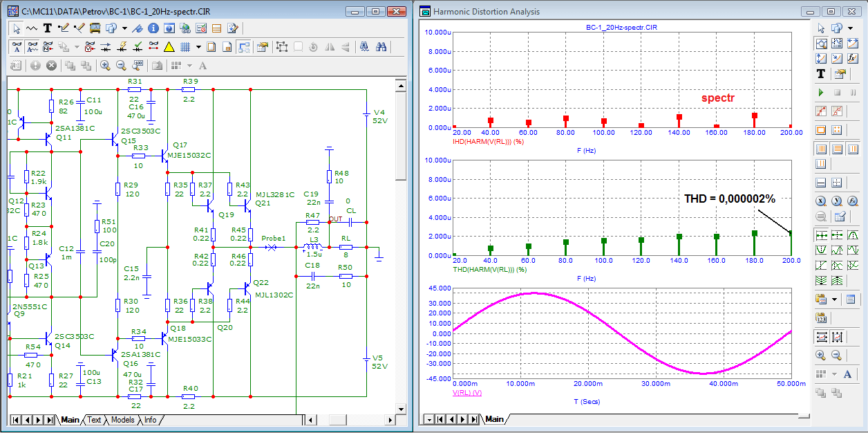Image resolution: width=868 pixels, height=433 pixels.
Task: Click the find binoculars icon in the schematic toolbar
Action: point(381,47)
